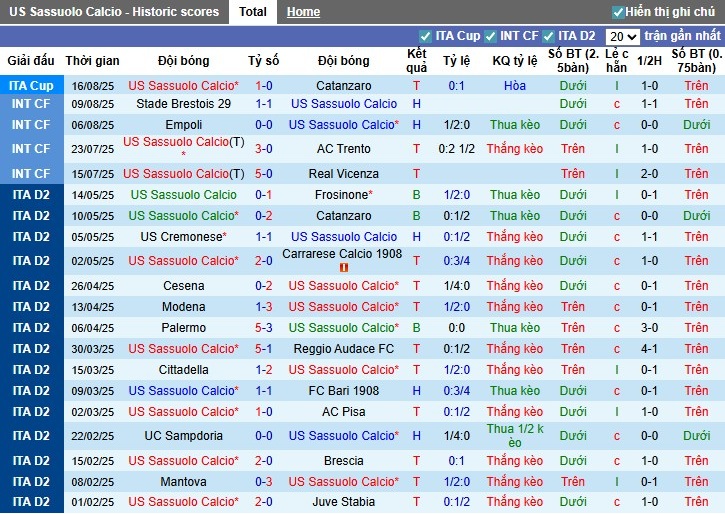Open the Catanzaro team link on 16/08/25
Image resolution: width=725 pixels, height=514 pixels.
(x=344, y=86)
